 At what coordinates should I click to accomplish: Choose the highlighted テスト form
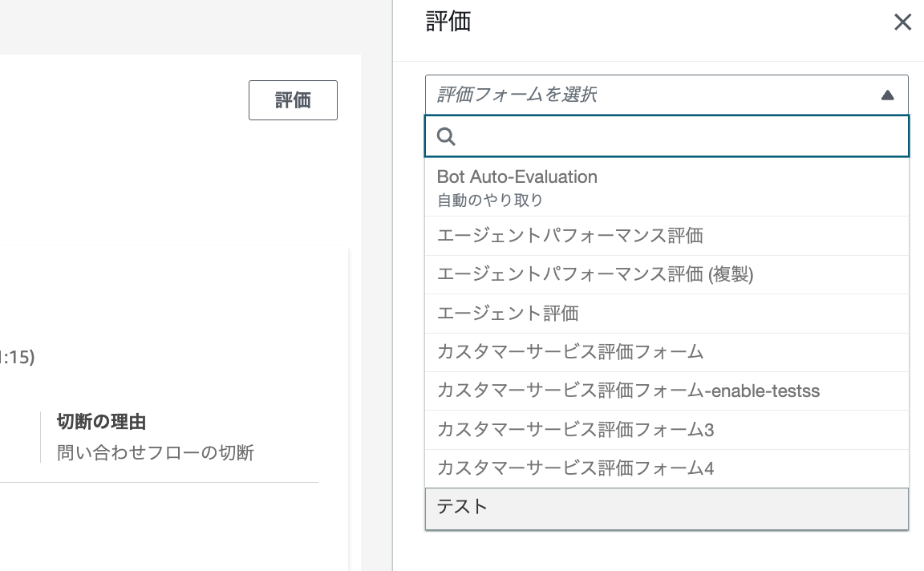[462, 507]
